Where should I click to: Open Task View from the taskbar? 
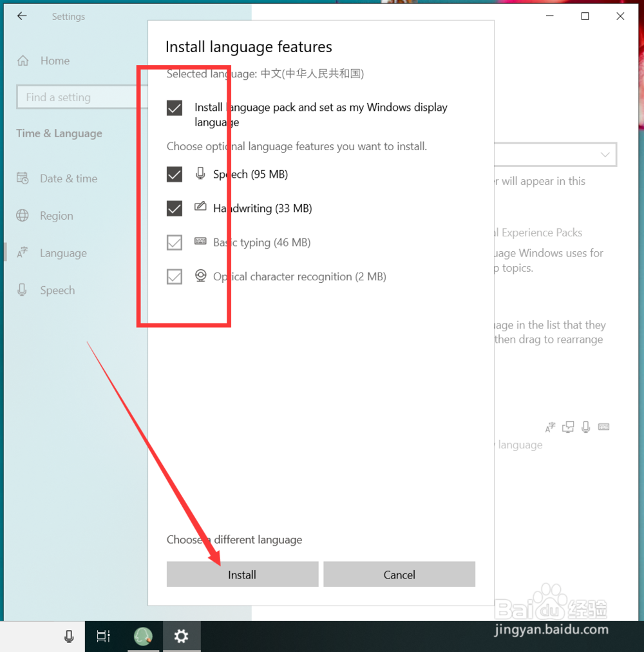click(x=103, y=636)
